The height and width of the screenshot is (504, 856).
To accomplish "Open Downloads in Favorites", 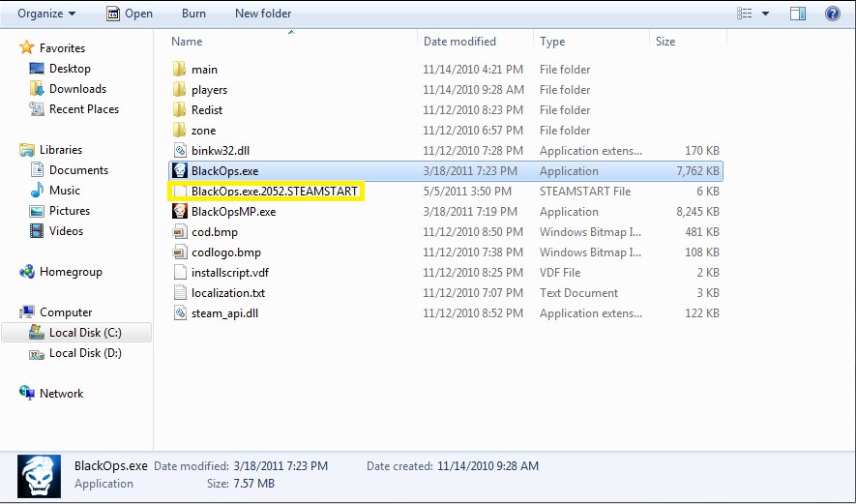I will coord(77,89).
